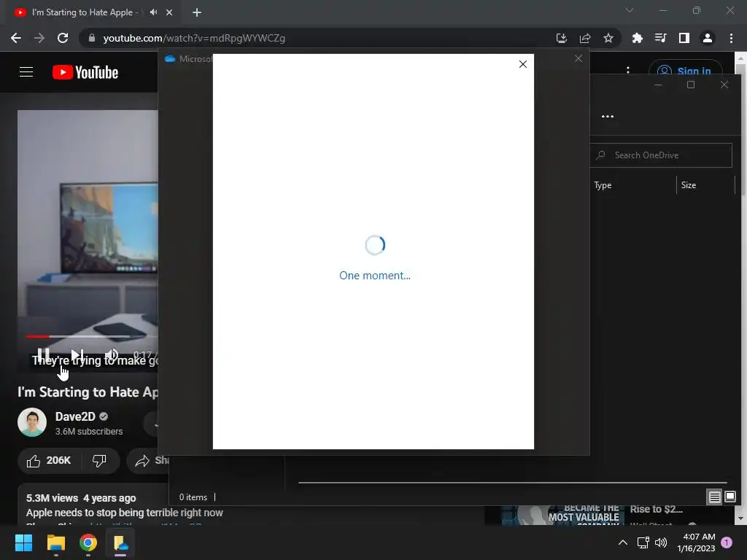Open notification center badge
Viewport: 747px width, 560px height.
(727, 542)
